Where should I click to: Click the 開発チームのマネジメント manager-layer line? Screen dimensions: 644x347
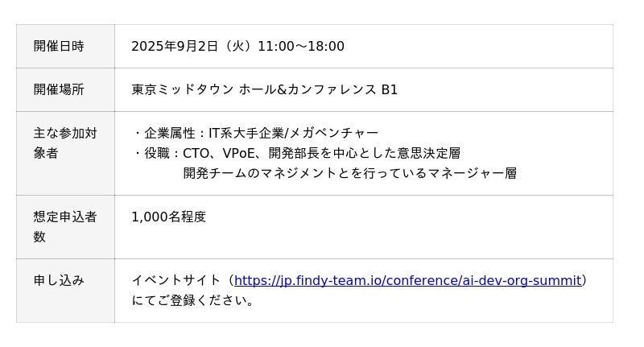(350, 173)
